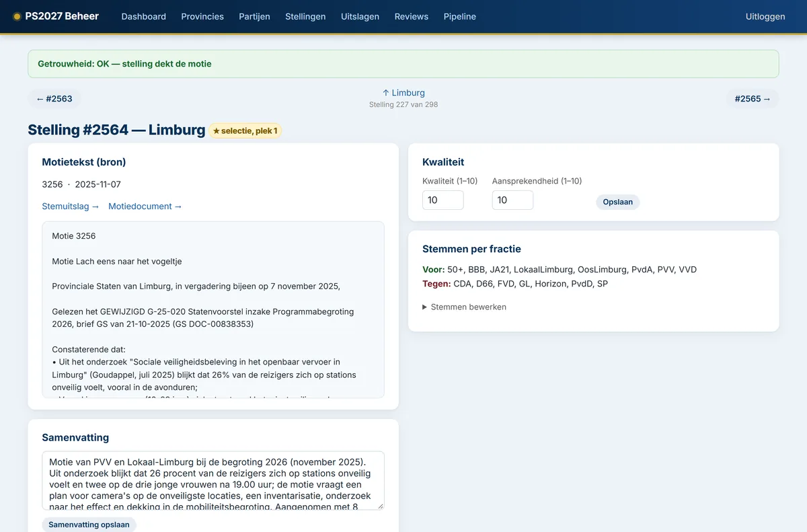The width and height of the screenshot is (807, 532).
Task: Open the Dashboard menu item
Action: (x=143, y=17)
